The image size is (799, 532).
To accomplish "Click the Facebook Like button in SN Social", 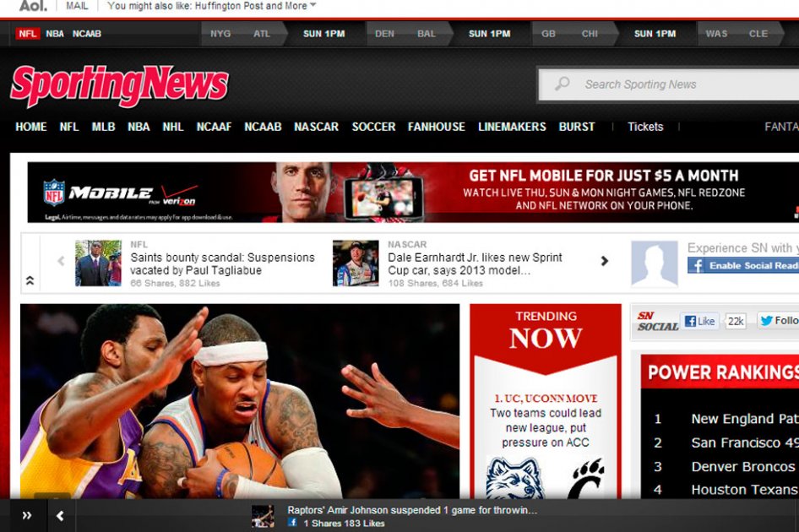I will point(699,321).
